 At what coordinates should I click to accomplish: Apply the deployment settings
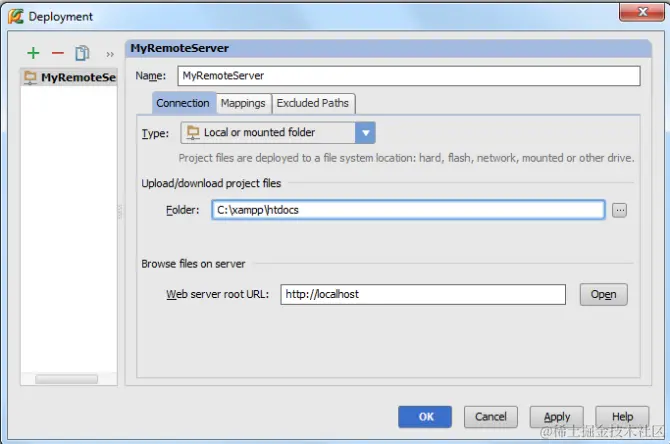click(556, 417)
